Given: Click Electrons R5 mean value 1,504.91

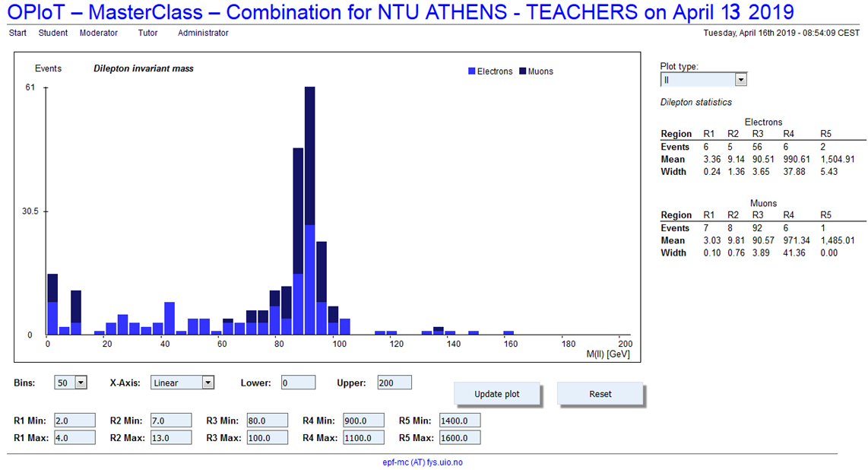Looking at the screenshot, I should tap(838, 160).
